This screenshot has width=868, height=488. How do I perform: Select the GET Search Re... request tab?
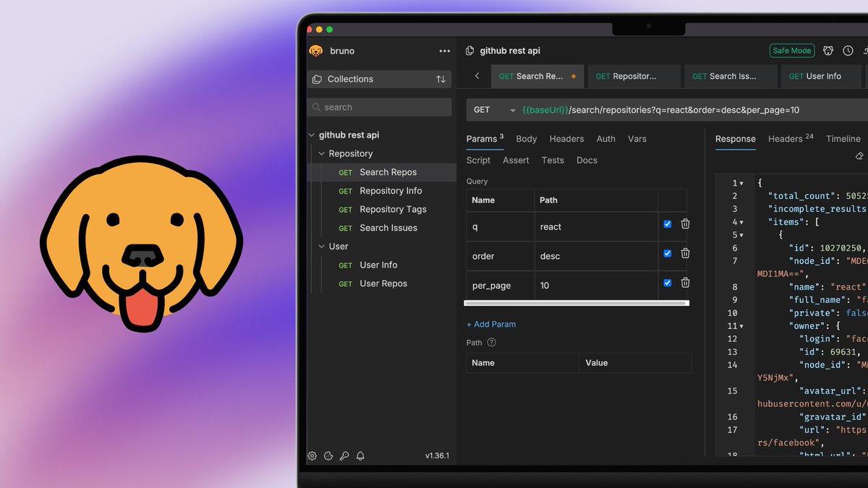[x=537, y=76]
